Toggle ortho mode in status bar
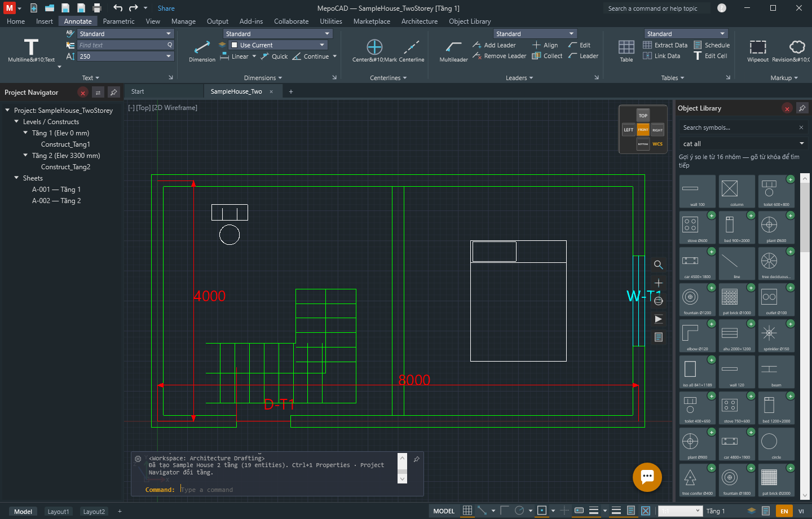Screen dimensions: 812x519 pyautogui.click(x=505, y=511)
